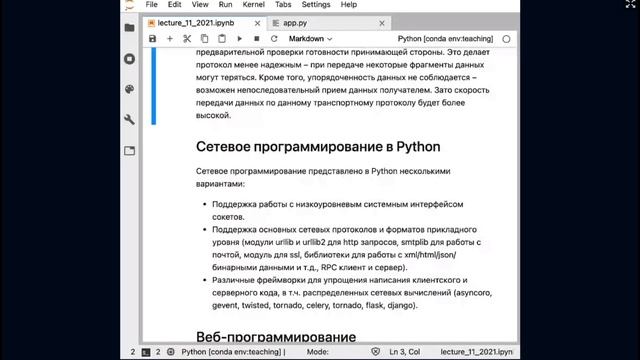The width and height of the screenshot is (640, 360).
Task: Open the Edit menu
Action: (x=174, y=4)
